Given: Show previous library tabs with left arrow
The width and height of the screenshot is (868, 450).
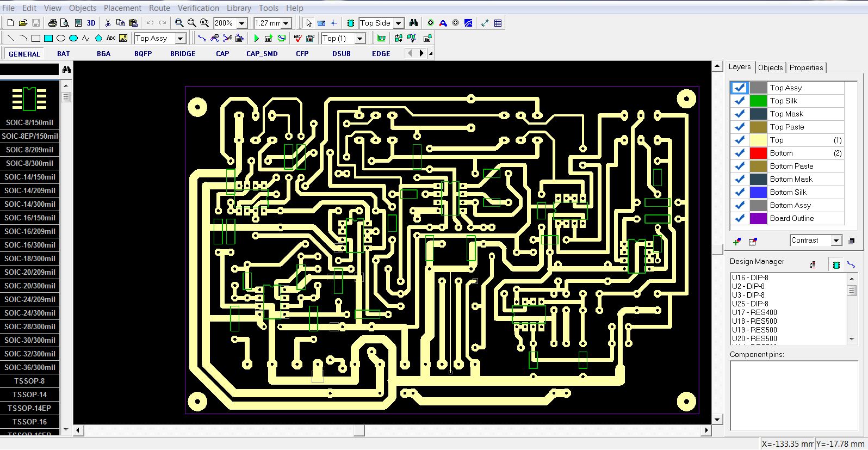Looking at the screenshot, I should 411,53.
